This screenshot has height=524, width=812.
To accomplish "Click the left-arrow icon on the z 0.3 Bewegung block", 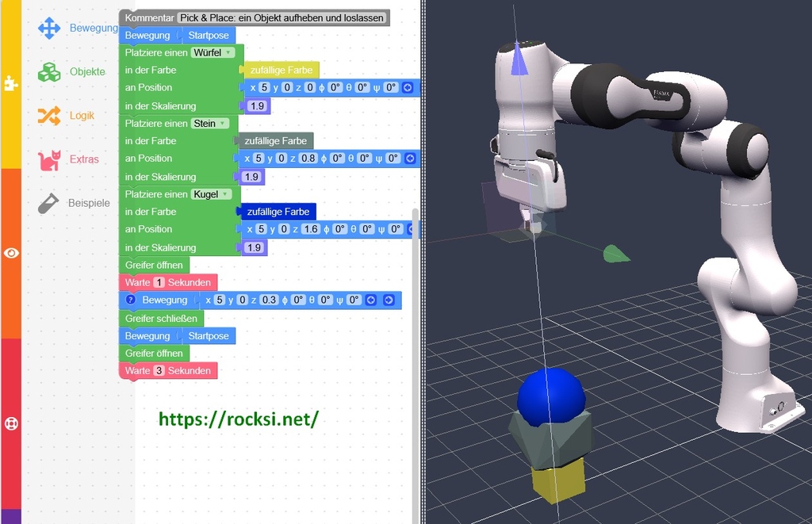I will pyautogui.click(x=371, y=300).
